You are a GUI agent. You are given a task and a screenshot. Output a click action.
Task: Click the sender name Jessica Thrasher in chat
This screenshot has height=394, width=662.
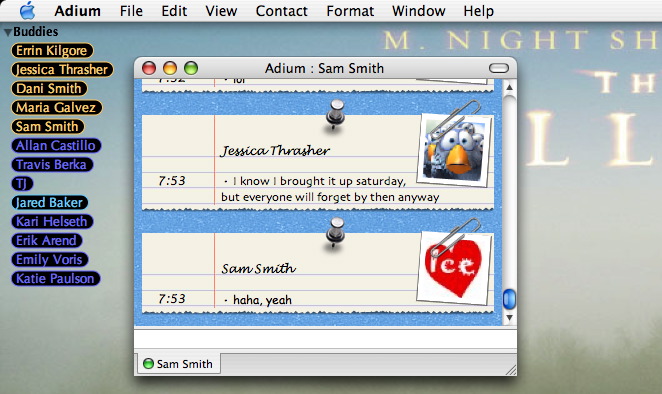(275, 150)
